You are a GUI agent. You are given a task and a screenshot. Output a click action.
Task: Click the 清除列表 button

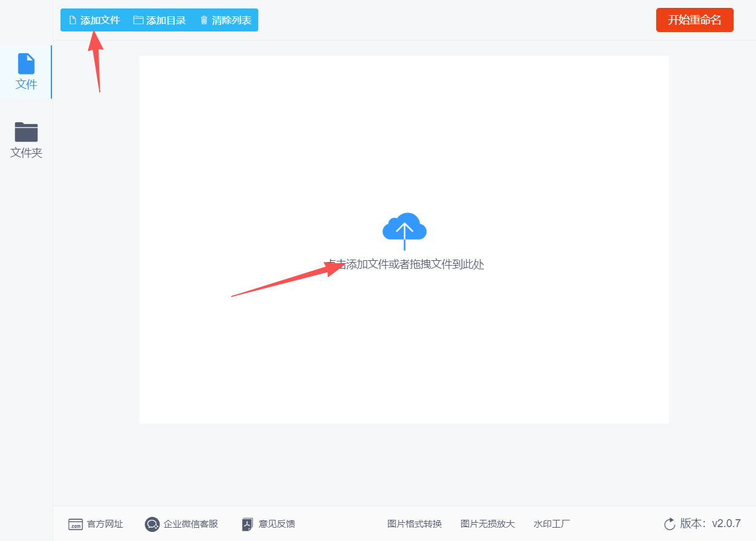point(226,20)
